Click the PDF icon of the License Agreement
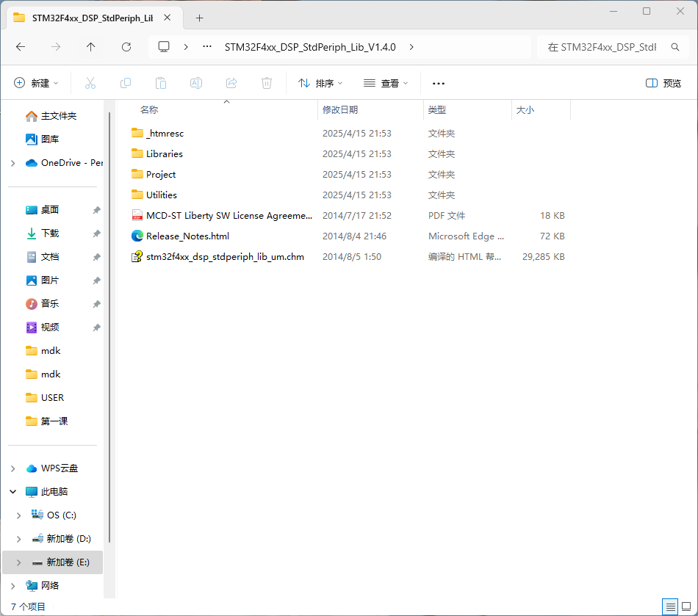 point(137,215)
